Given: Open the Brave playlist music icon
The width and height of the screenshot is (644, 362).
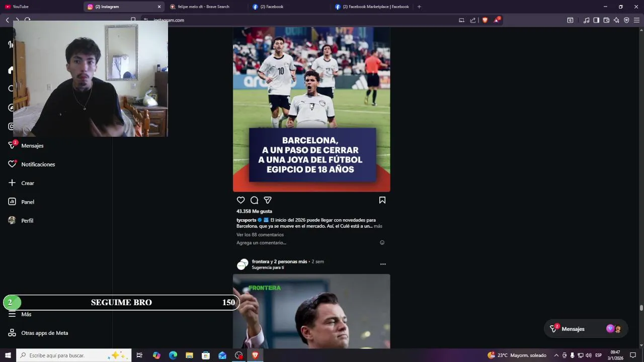Looking at the screenshot, I should [586, 20].
